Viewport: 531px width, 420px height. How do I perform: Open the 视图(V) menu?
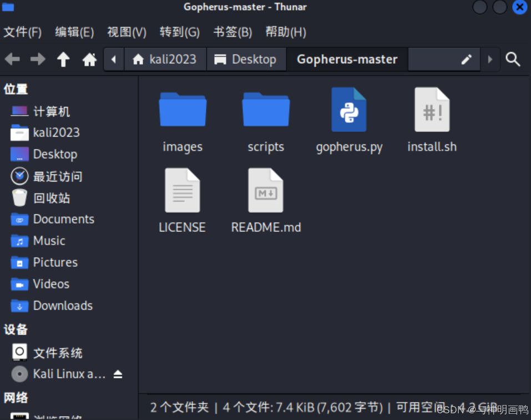click(127, 32)
